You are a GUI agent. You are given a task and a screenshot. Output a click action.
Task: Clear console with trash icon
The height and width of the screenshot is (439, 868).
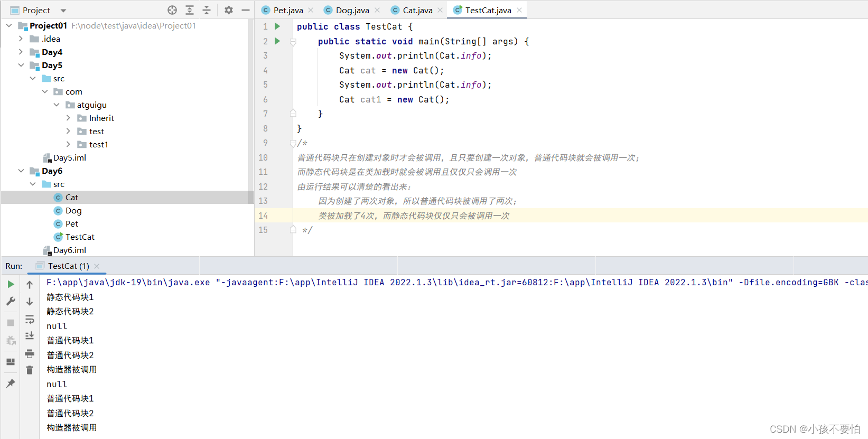pos(30,370)
